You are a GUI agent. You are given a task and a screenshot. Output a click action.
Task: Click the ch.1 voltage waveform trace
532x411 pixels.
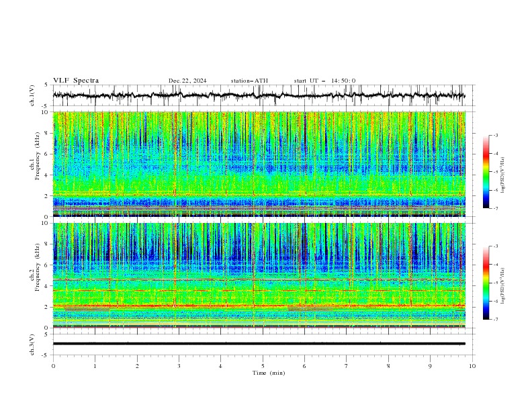pos(259,95)
